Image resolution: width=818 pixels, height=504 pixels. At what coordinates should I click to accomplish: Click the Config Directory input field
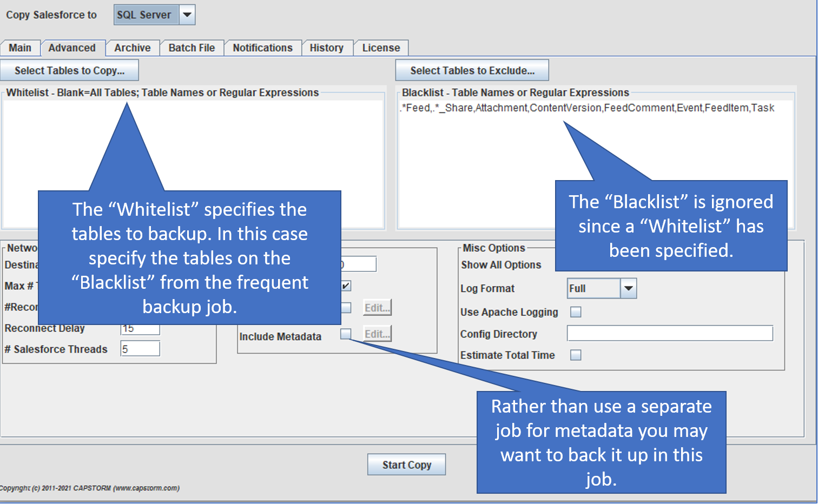[670, 333]
